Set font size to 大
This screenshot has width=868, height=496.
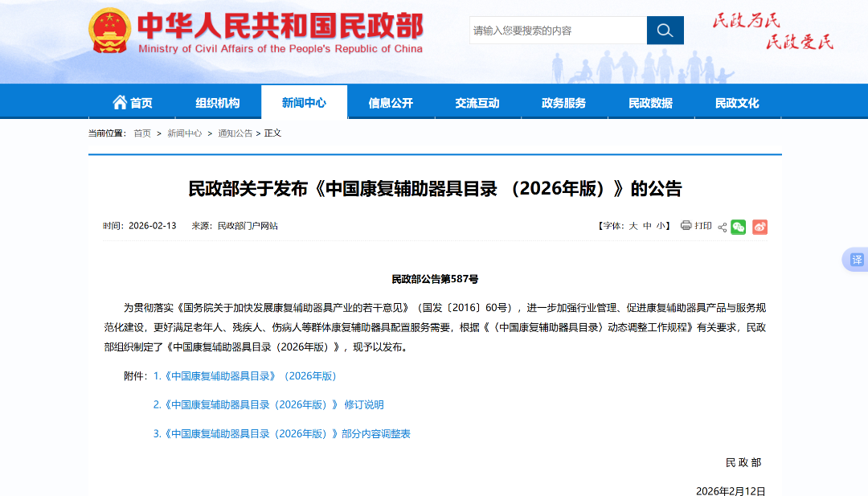pos(635,227)
